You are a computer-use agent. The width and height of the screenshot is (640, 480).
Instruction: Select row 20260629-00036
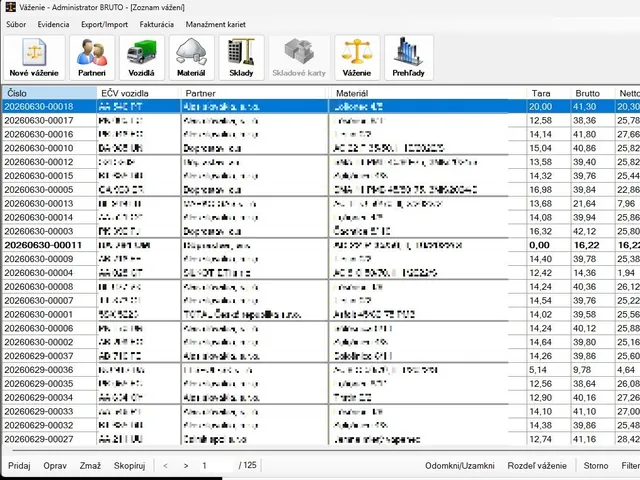[321, 370]
